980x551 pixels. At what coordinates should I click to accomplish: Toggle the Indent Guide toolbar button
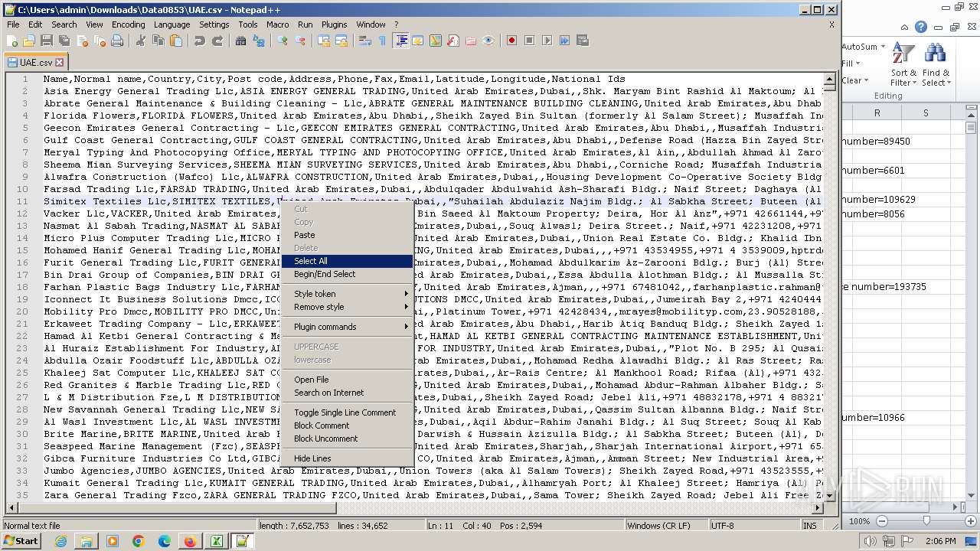pyautogui.click(x=400, y=41)
